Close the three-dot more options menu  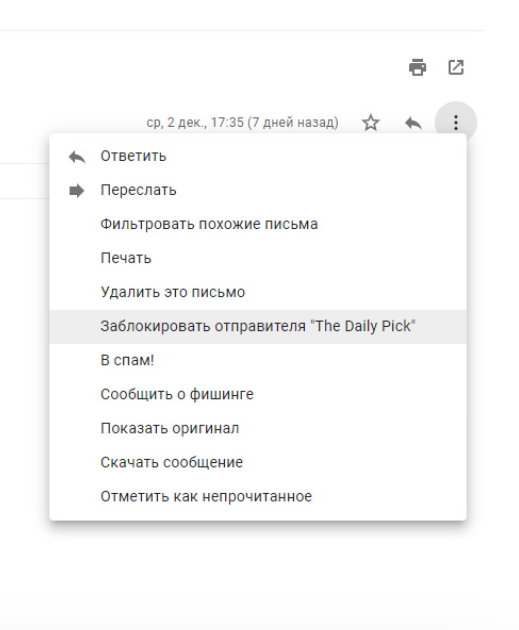456,122
